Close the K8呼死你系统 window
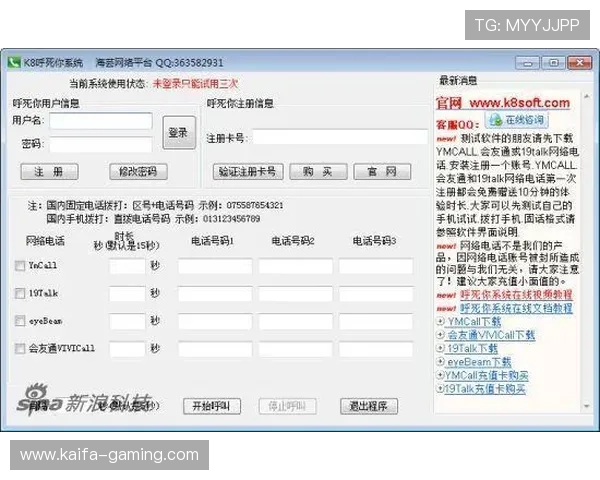 (580, 63)
